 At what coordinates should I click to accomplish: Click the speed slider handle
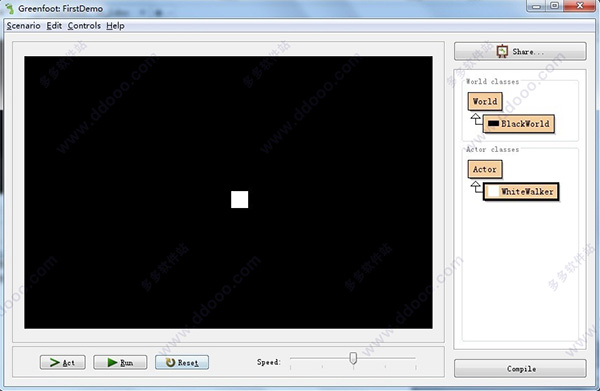click(x=353, y=358)
